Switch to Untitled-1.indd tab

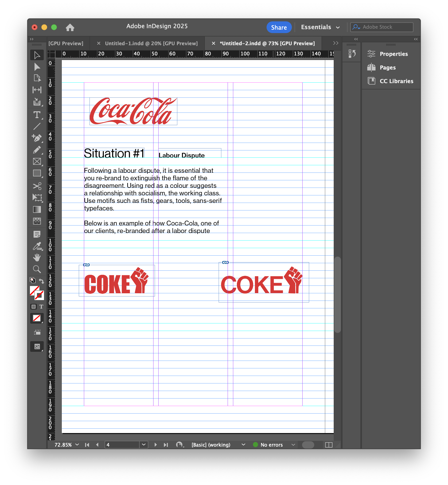(151, 43)
